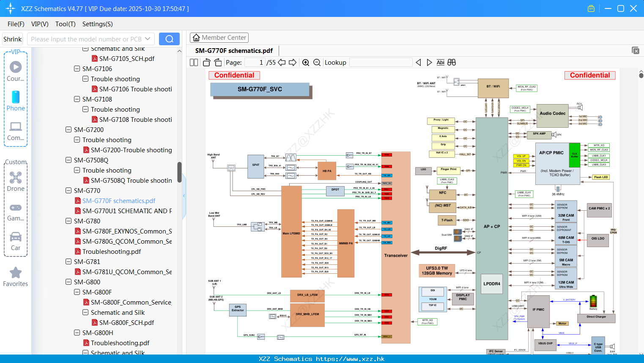Click the restore-panel icon beside document tab
Screen dimensions: 644x363
point(636,50)
